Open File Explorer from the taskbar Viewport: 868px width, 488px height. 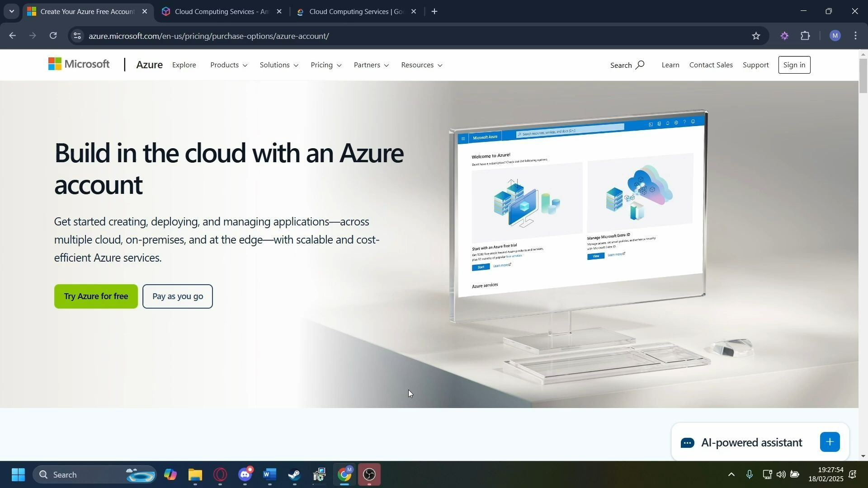(x=195, y=475)
